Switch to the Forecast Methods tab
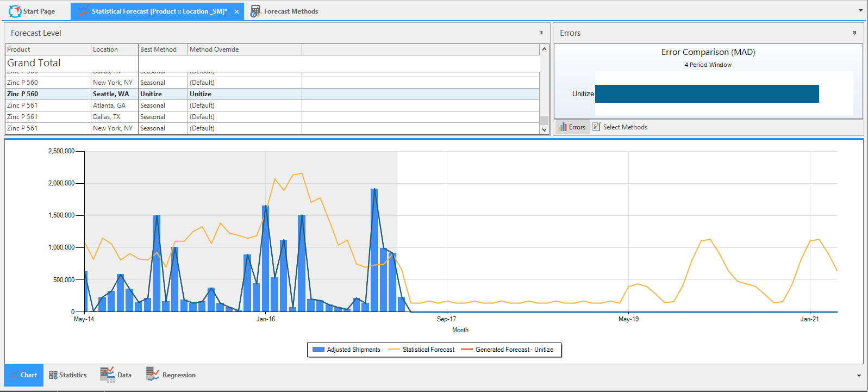868x392 pixels. coord(285,11)
